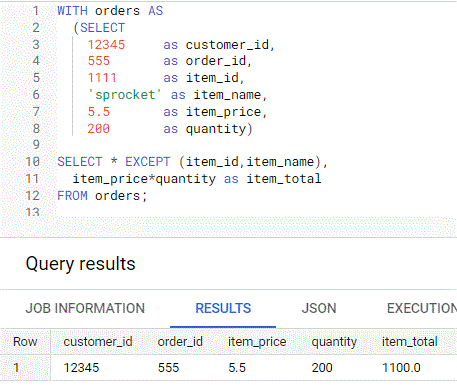Click the order_id column header
The image size is (457, 390).
[x=180, y=342]
